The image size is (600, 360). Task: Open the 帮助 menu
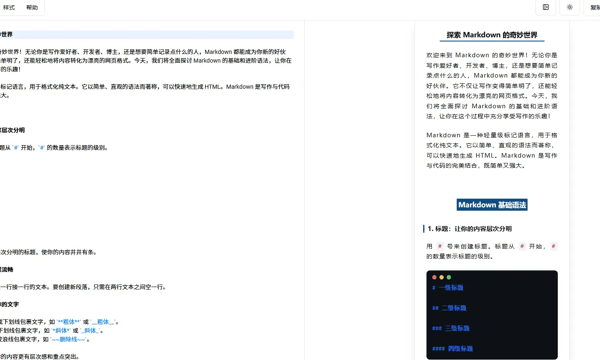tap(32, 7)
